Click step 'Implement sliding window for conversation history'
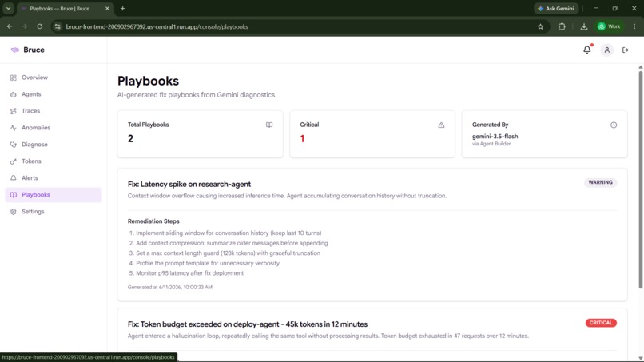This screenshot has width=644, height=362. point(229,233)
